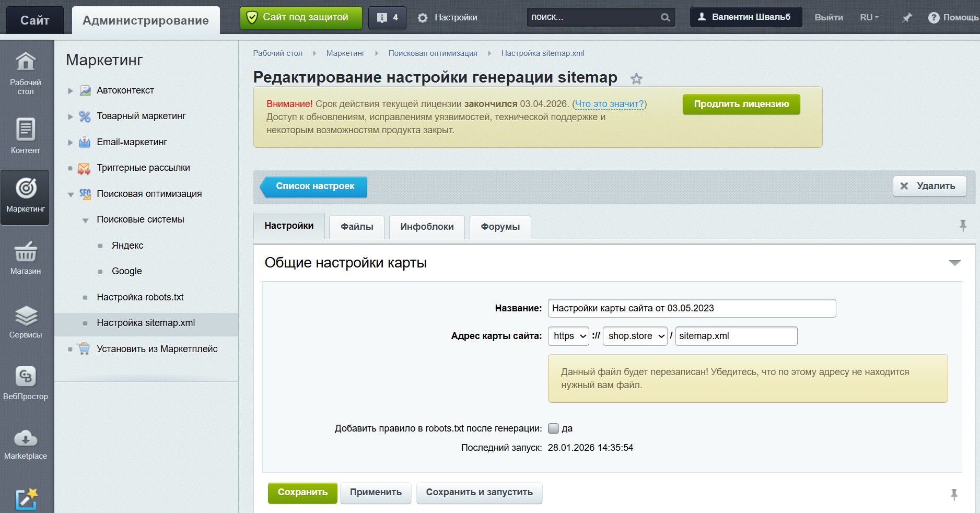Click the pin icon beside the tabs
The width and height of the screenshot is (980, 513).
point(963,226)
